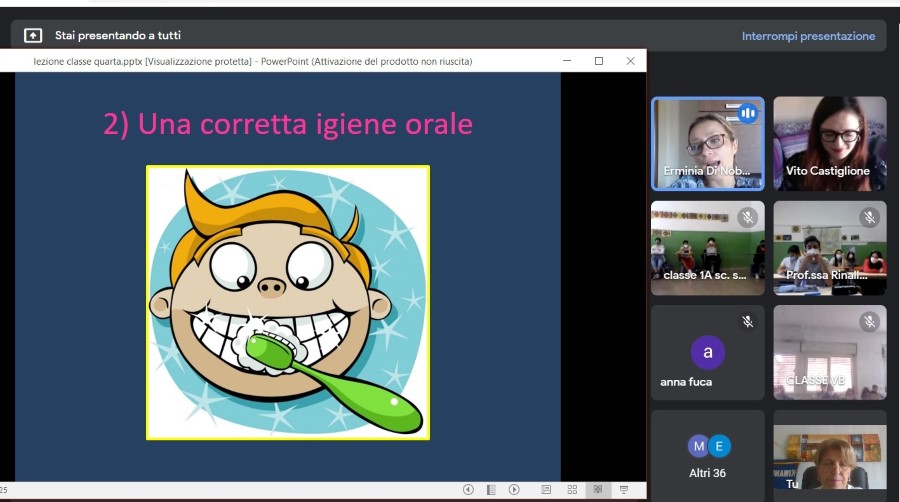The height and width of the screenshot is (502, 900).
Task: Click muted mic icon on anna fuca tile
Action: tap(747, 321)
